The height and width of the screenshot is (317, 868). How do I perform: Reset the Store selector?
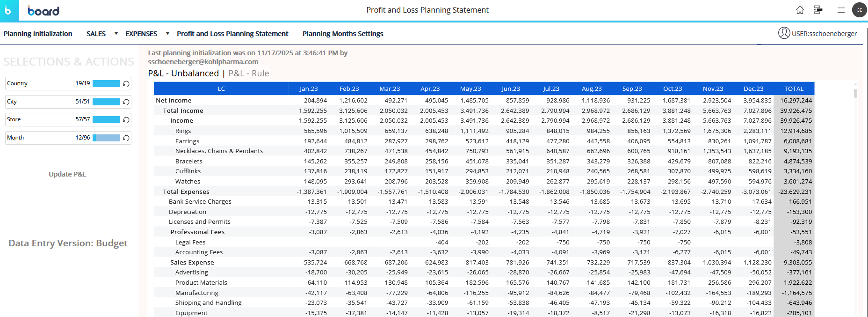coord(126,120)
